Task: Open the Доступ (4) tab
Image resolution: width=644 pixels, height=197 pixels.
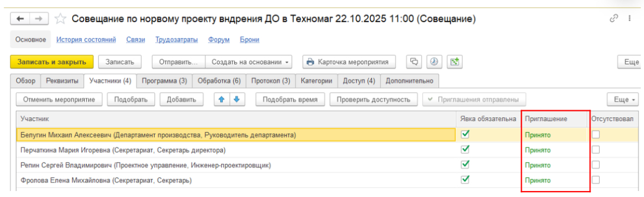Action: click(359, 80)
